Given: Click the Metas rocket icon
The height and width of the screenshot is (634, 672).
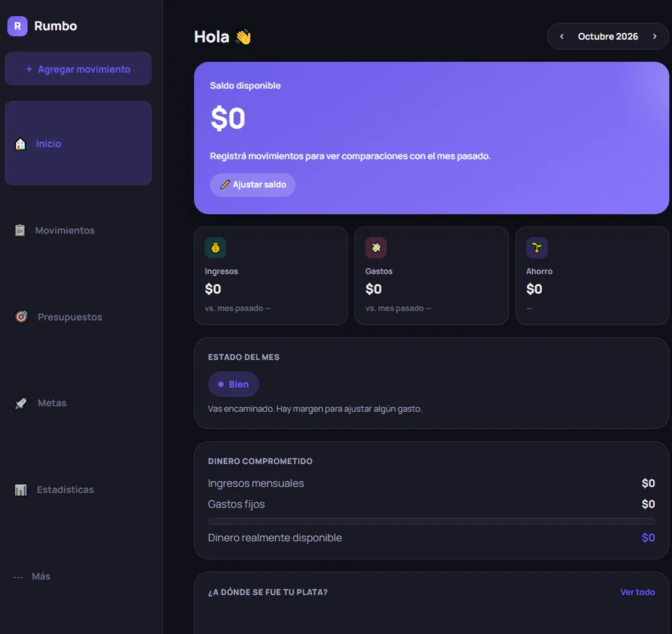Looking at the screenshot, I should point(21,403).
